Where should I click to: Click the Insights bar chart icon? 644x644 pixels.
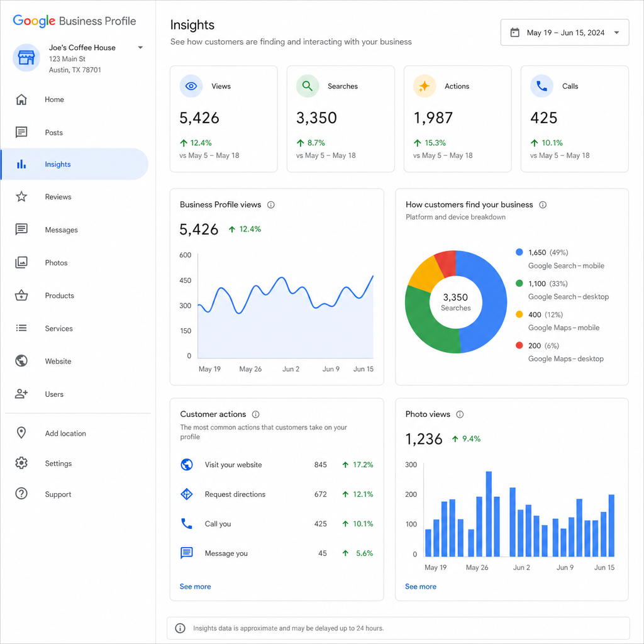tap(21, 164)
